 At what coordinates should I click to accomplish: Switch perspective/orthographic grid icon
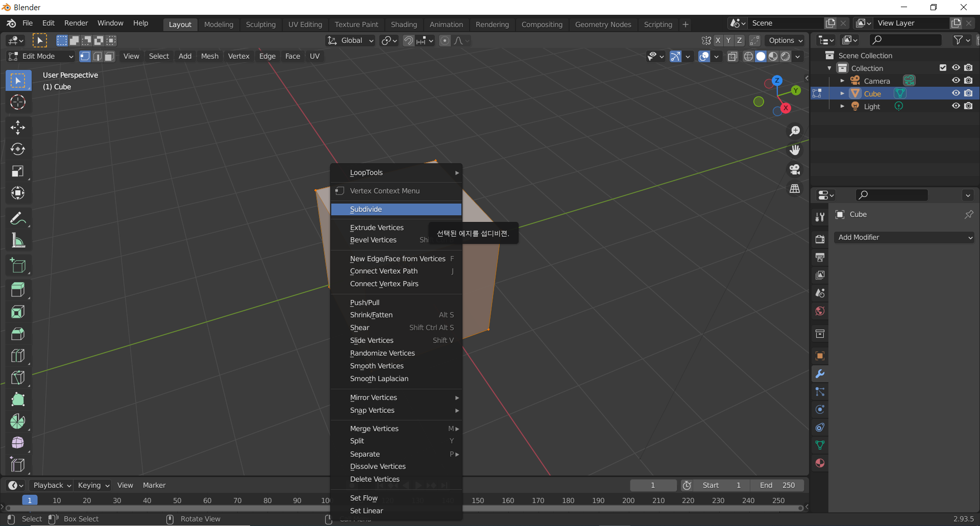pyautogui.click(x=795, y=189)
